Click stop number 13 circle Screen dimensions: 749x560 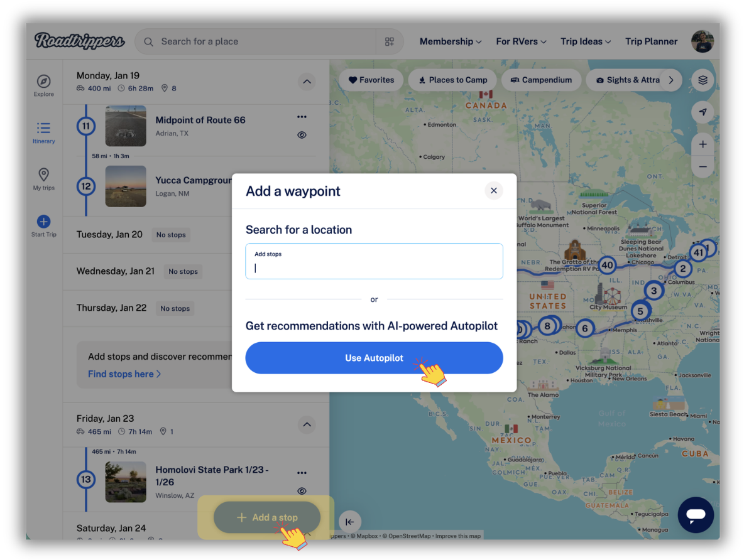click(x=86, y=479)
